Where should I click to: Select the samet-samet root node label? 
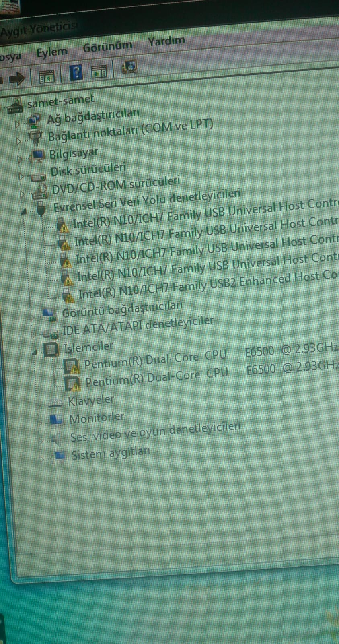point(60,101)
